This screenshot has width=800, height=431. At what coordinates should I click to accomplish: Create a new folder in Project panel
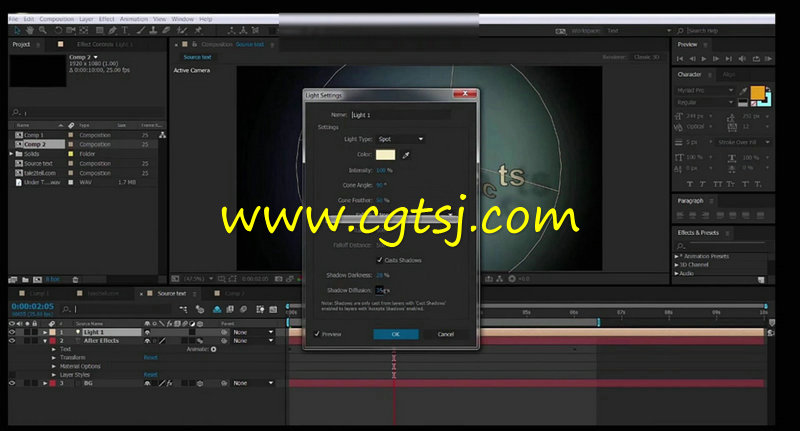pyautogui.click(x=25, y=280)
